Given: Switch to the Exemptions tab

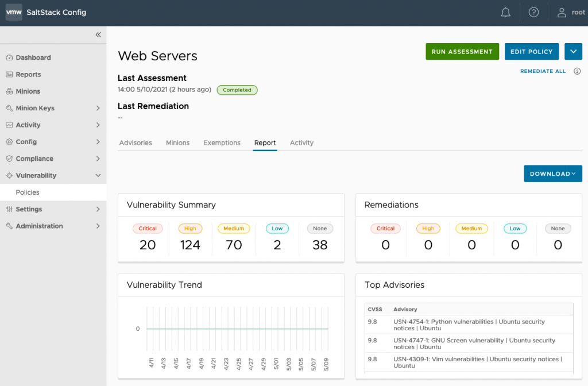Looking at the screenshot, I should [222, 143].
